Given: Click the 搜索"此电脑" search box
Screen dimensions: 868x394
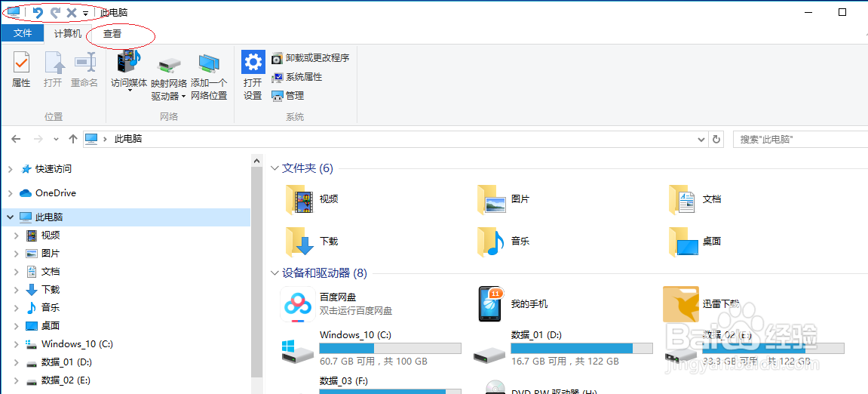Looking at the screenshot, I should click(800, 139).
